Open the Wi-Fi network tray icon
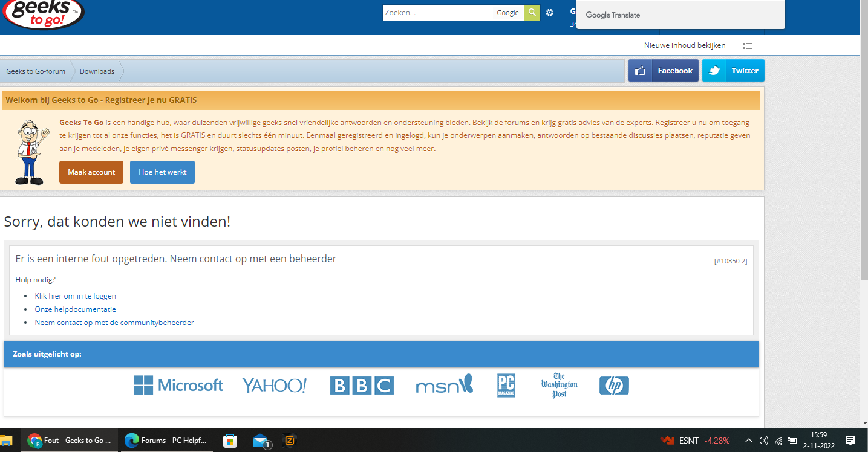The image size is (868, 452). click(778, 441)
